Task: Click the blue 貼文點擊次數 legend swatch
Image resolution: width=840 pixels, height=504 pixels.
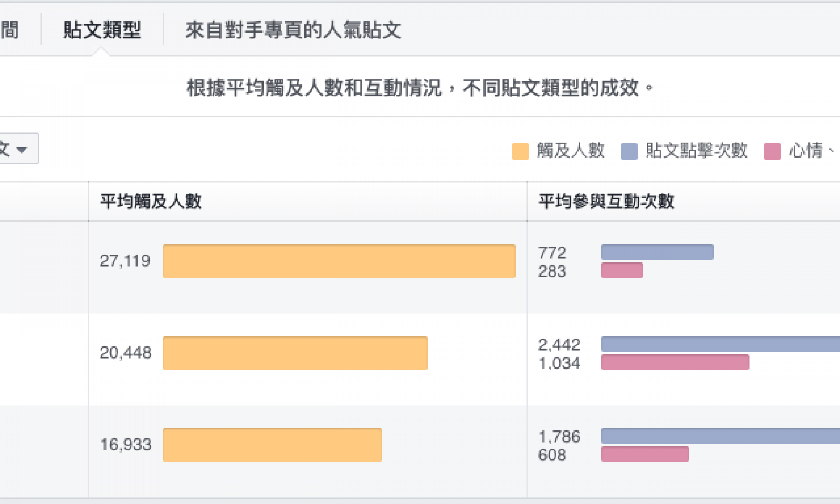Action: click(x=629, y=151)
